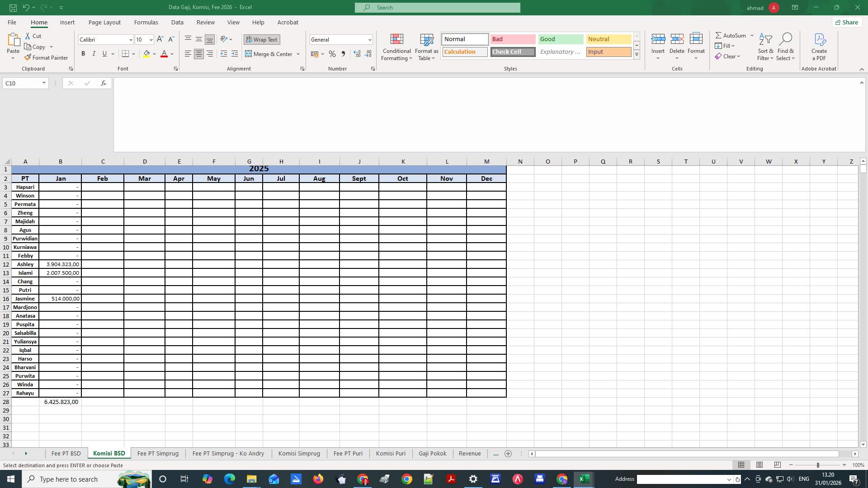This screenshot has height=488, width=868.
Task: Open Sort & Filter menu
Action: [765, 47]
